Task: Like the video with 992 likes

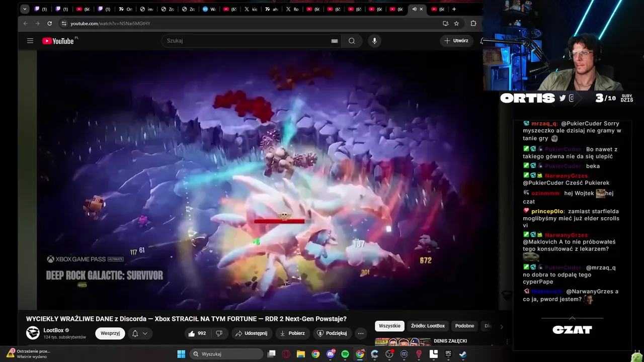Action: click(x=197, y=333)
